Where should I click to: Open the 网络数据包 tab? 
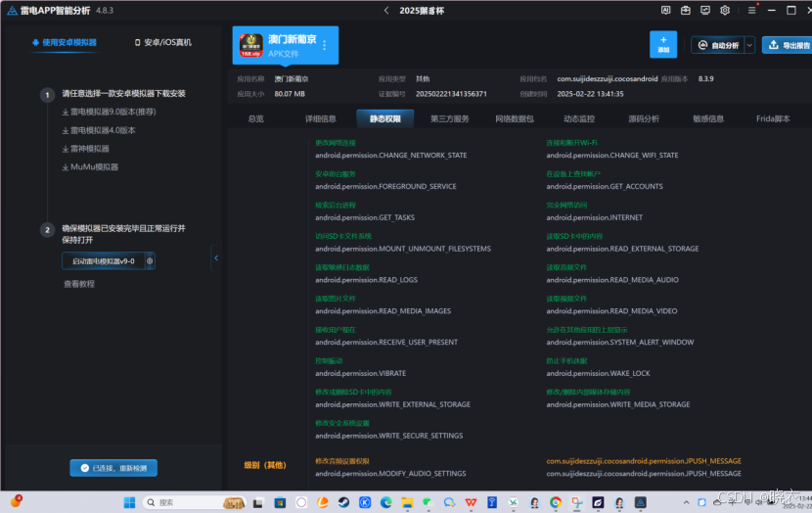(x=515, y=118)
